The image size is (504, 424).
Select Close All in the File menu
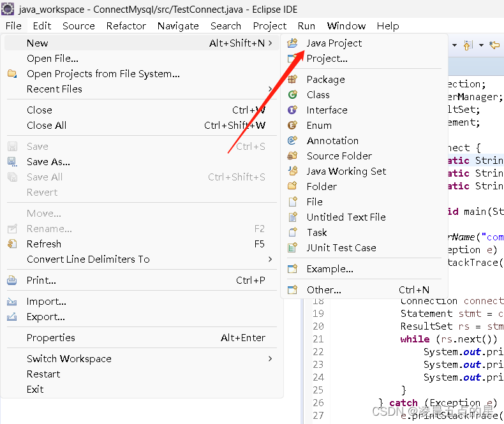(140, 125)
